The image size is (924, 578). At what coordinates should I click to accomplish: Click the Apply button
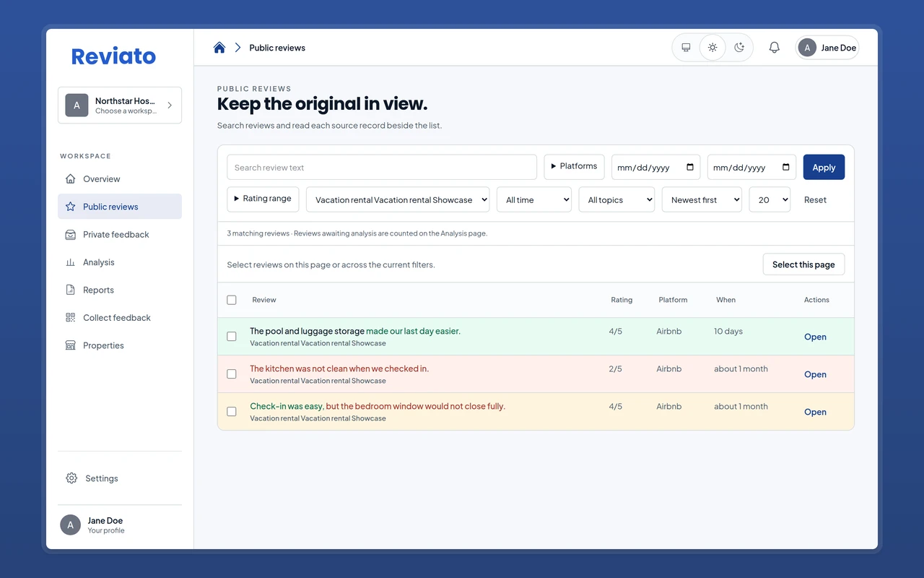(x=824, y=167)
